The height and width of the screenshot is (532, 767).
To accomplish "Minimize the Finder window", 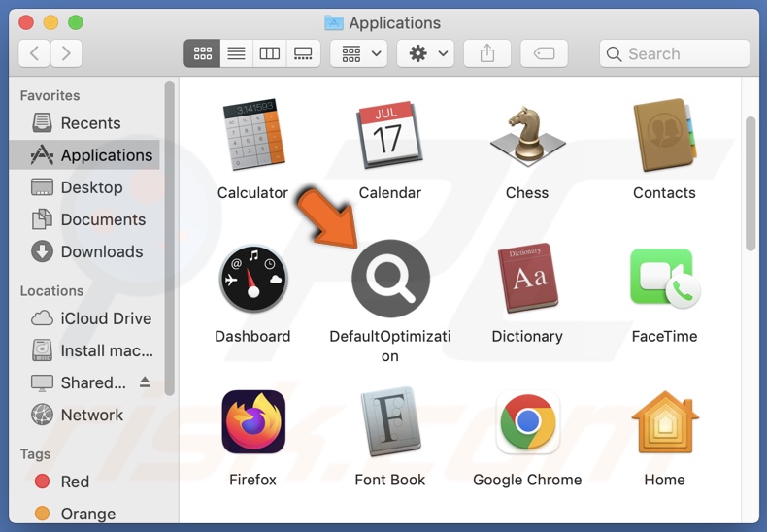I will pos(50,22).
